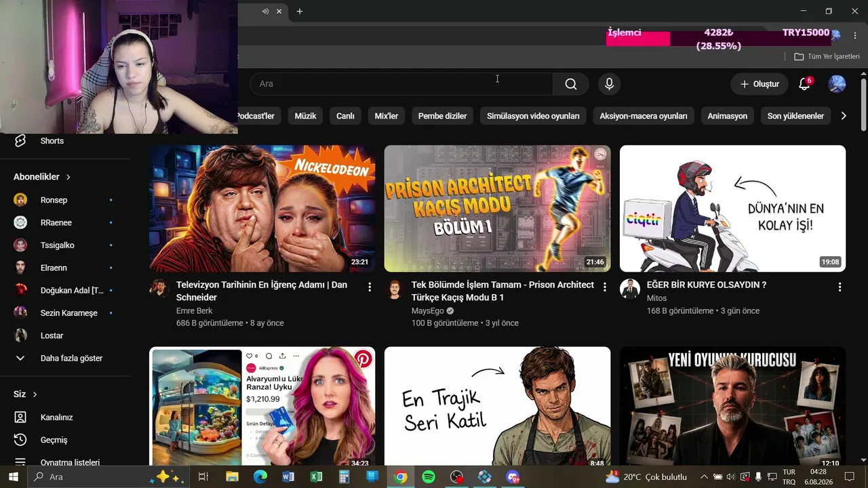868x488 pixels.
Task: Play the En Trajik Seri Katil thumbnail
Action: coord(498,407)
